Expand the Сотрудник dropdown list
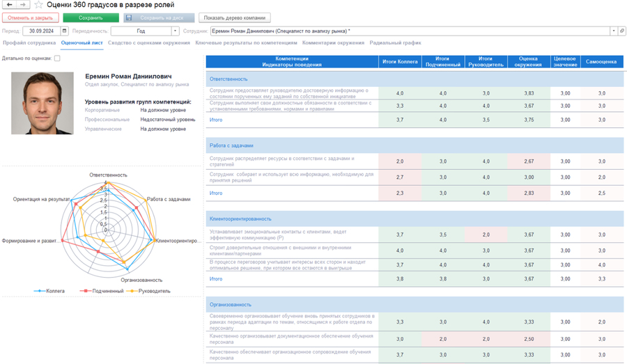The image size is (627, 364). click(613, 31)
